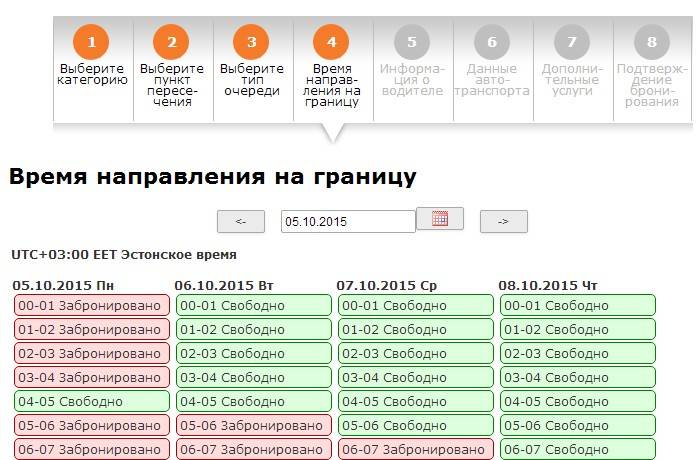Image resolution: width=698 pixels, height=460 pixels.
Task: Select 05-06 Свободно slot on 07.10.2015
Action: pyautogui.click(x=416, y=425)
